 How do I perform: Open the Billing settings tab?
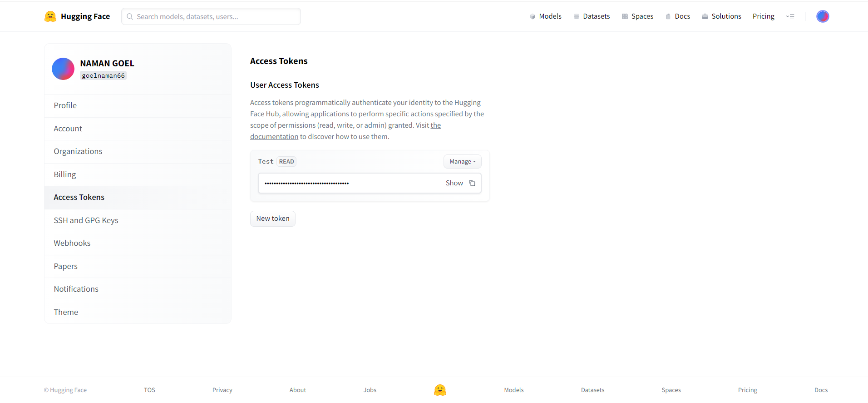(138, 174)
